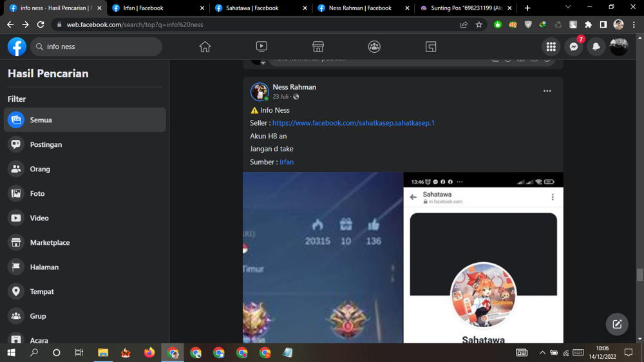Open Chrome three-dot menu

coord(634,24)
